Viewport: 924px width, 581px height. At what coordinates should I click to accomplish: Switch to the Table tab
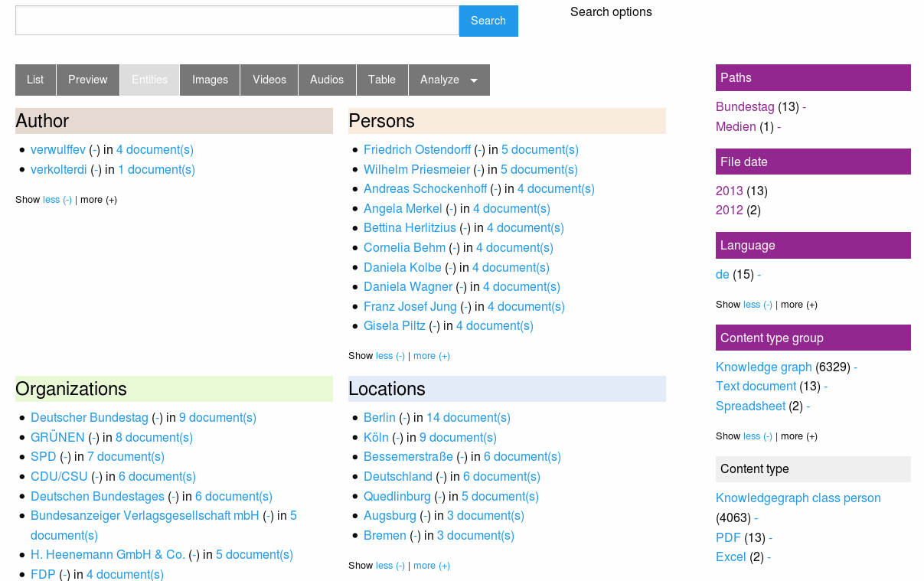click(x=382, y=80)
